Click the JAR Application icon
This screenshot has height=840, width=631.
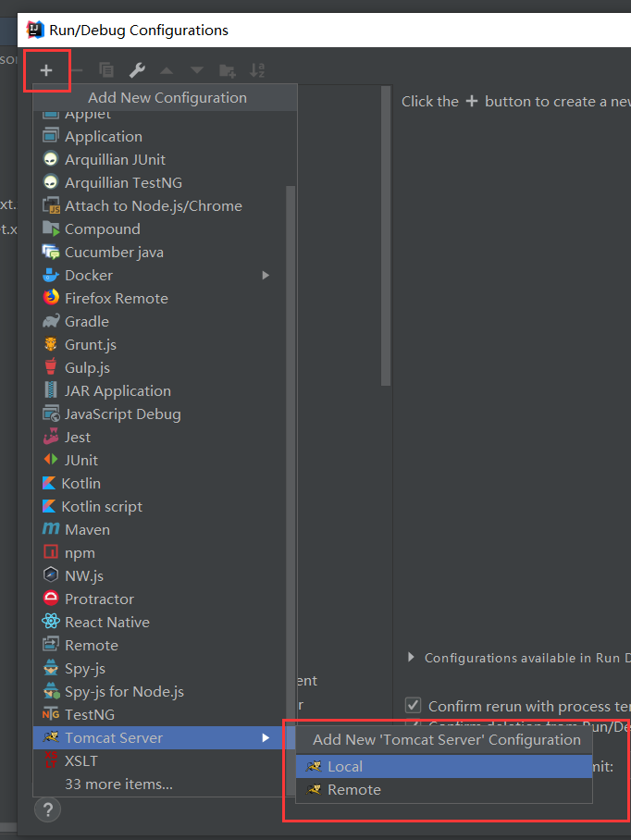50,390
